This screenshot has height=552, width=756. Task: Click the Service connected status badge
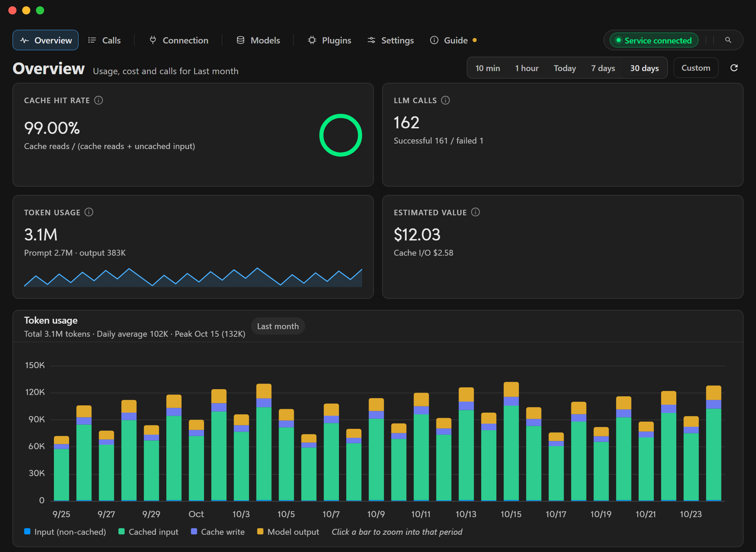(654, 40)
